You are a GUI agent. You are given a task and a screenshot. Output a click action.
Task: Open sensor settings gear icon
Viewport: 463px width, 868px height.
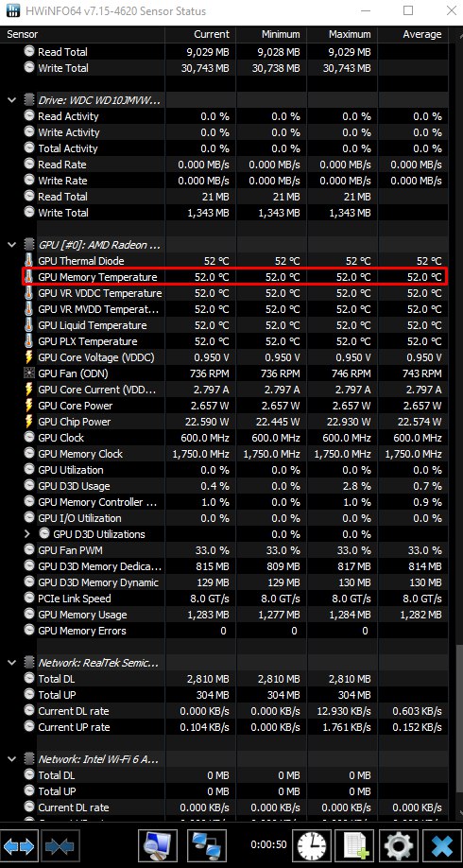(399, 845)
